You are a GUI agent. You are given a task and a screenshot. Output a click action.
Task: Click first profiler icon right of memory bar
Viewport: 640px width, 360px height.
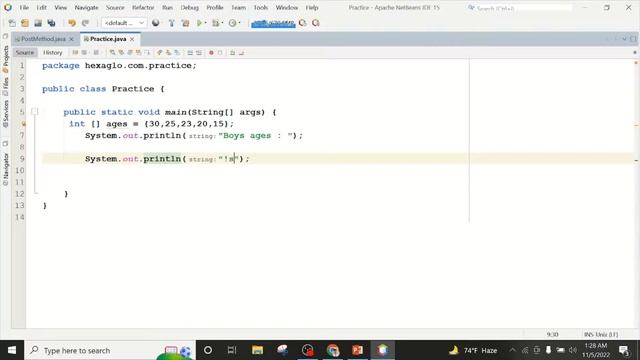[x=302, y=23]
